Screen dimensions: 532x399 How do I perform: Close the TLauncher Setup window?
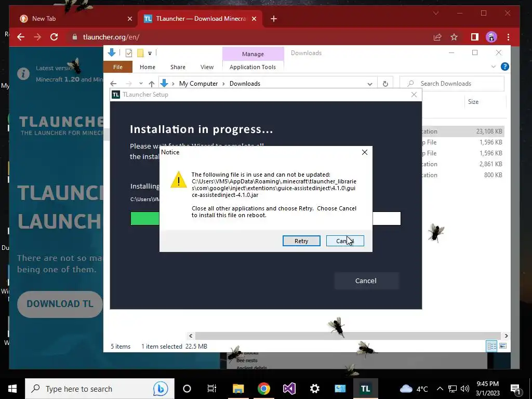414,95
